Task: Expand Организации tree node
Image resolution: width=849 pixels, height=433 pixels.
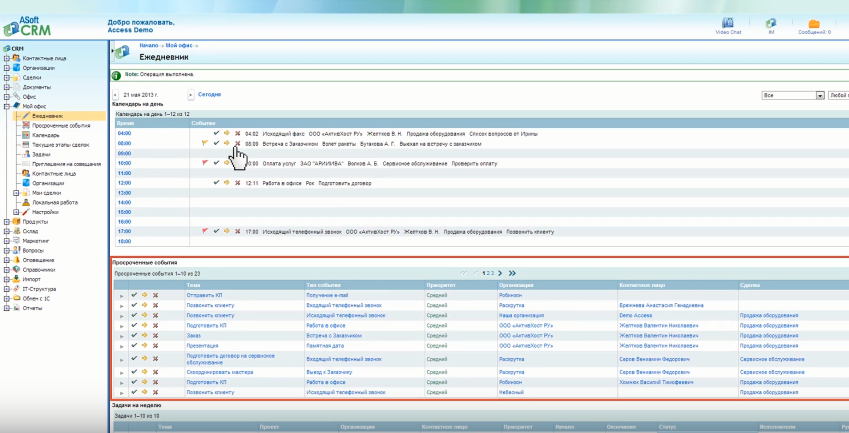Action: click(6, 68)
